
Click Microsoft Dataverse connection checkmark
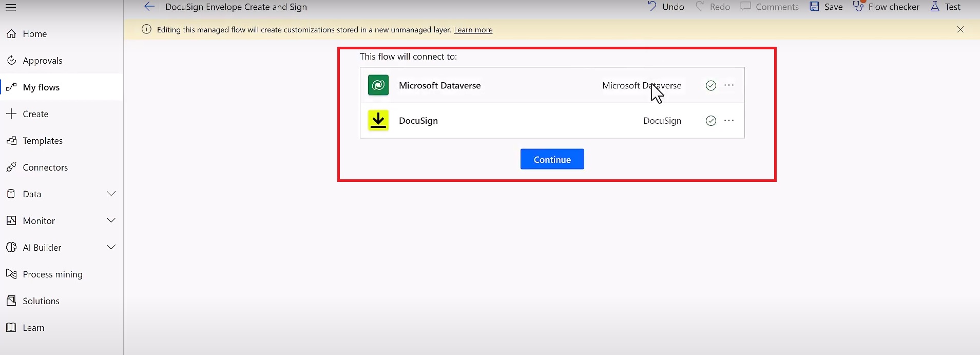coord(710,86)
